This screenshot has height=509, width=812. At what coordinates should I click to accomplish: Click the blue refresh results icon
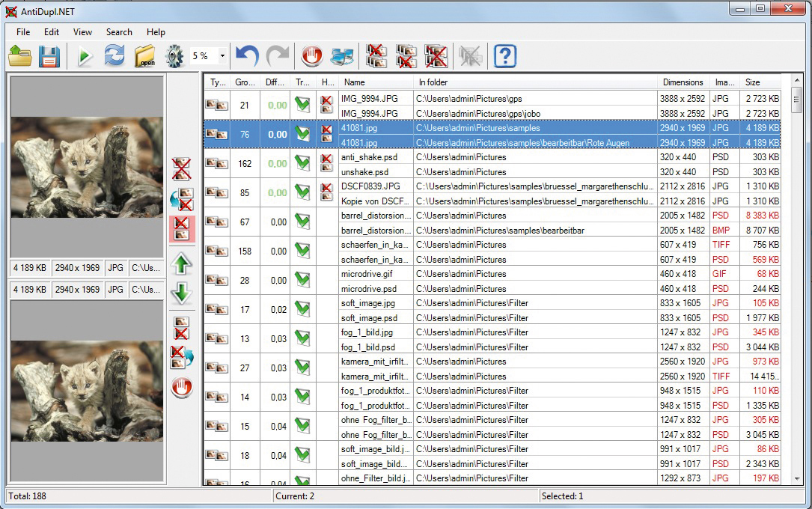(115, 56)
